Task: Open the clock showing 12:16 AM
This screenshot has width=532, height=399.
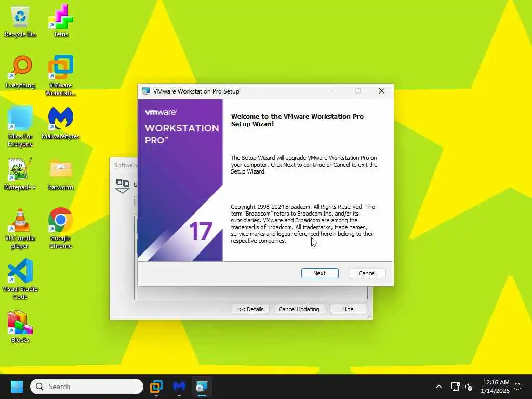Action: [x=495, y=387]
